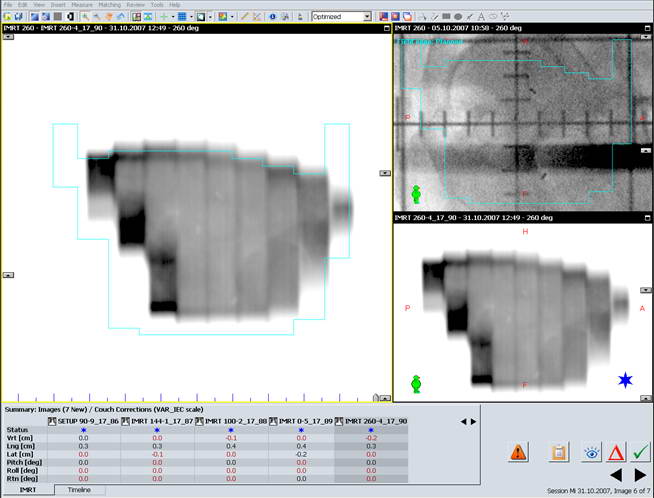Select the IMRT 260-4_17_90 image column
Viewport: 654px width, 498px height.
coord(371,421)
